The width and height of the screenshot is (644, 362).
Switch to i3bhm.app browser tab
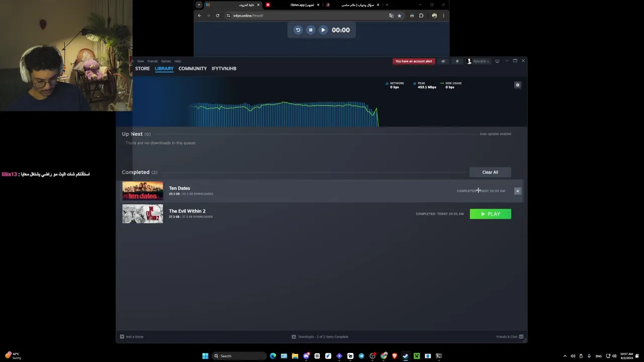coord(293,5)
